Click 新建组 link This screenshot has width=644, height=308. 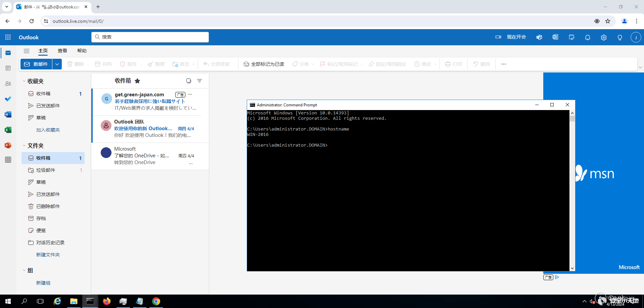click(x=43, y=283)
